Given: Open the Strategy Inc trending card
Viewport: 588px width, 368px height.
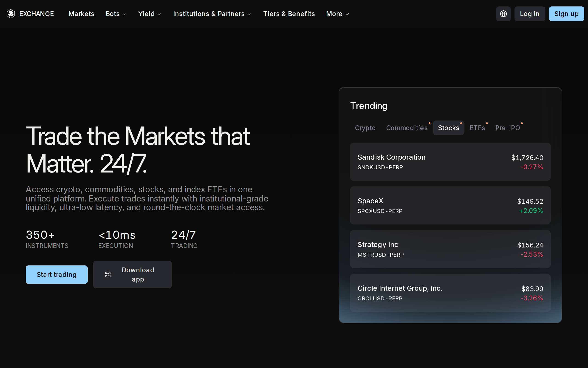Looking at the screenshot, I should click(450, 249).
